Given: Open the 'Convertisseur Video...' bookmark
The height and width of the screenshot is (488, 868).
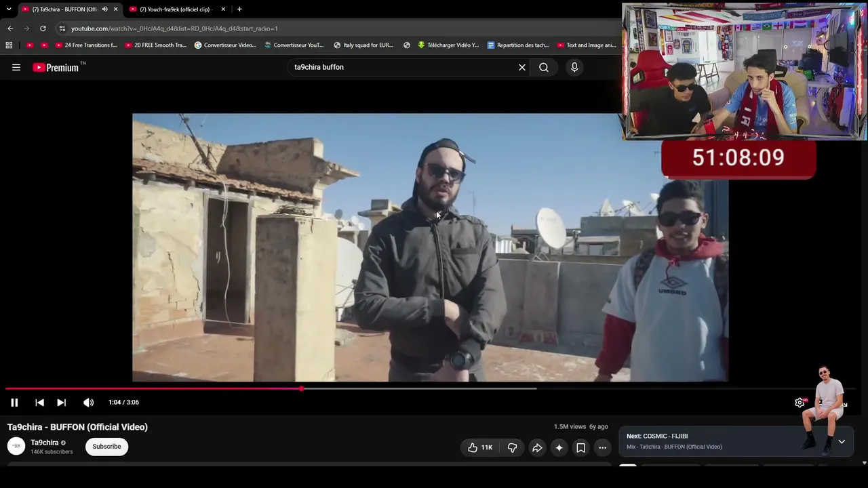Looking at the screenshot, I should click(225, 45).
